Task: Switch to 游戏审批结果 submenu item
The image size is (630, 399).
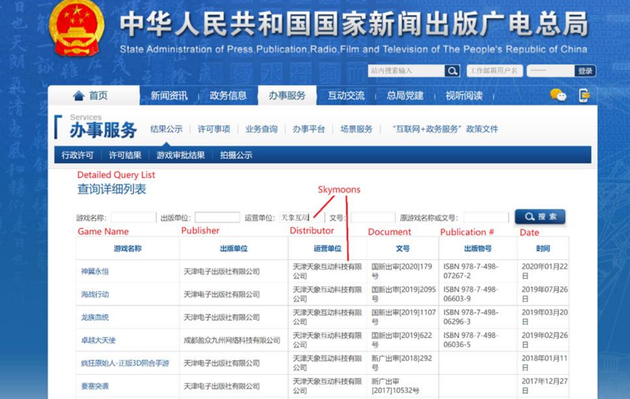Action: click(180, 155)
